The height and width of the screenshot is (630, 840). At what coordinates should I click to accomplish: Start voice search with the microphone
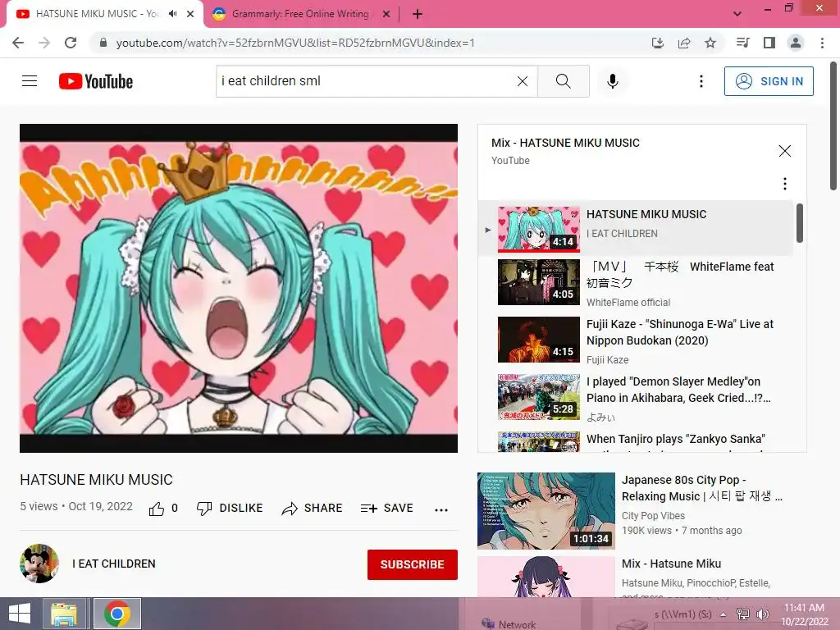[x=612, y=81]
